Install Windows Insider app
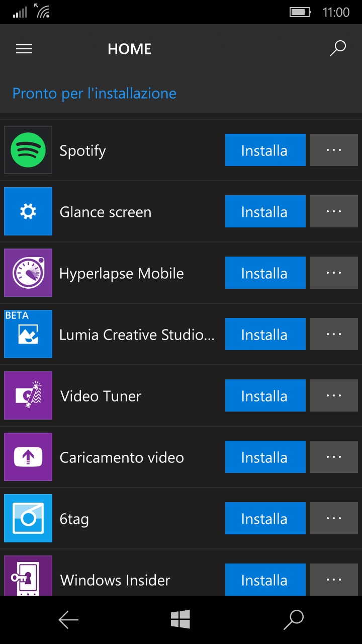 pyautogui.click(x=265, y=580)
